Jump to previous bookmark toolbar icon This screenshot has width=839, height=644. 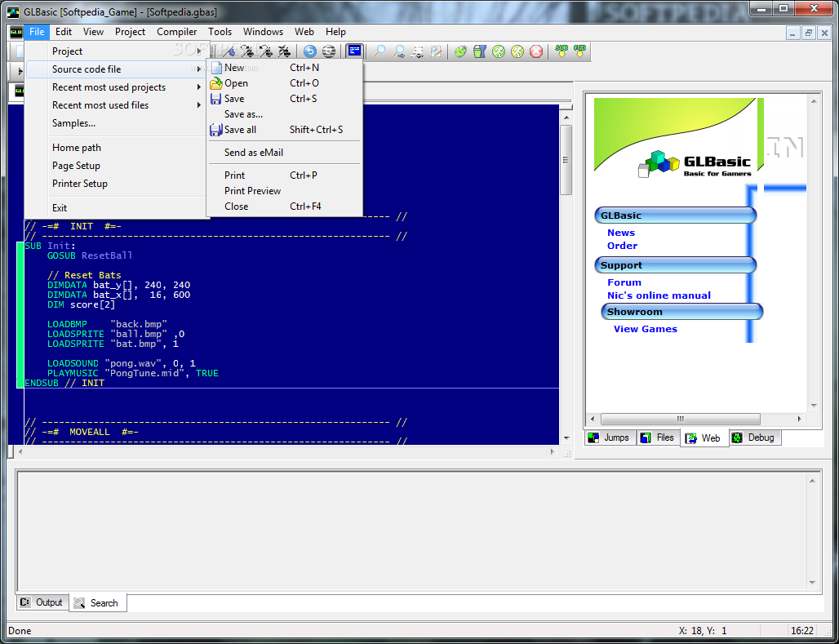pyautogui.click(x=265, y=51)
